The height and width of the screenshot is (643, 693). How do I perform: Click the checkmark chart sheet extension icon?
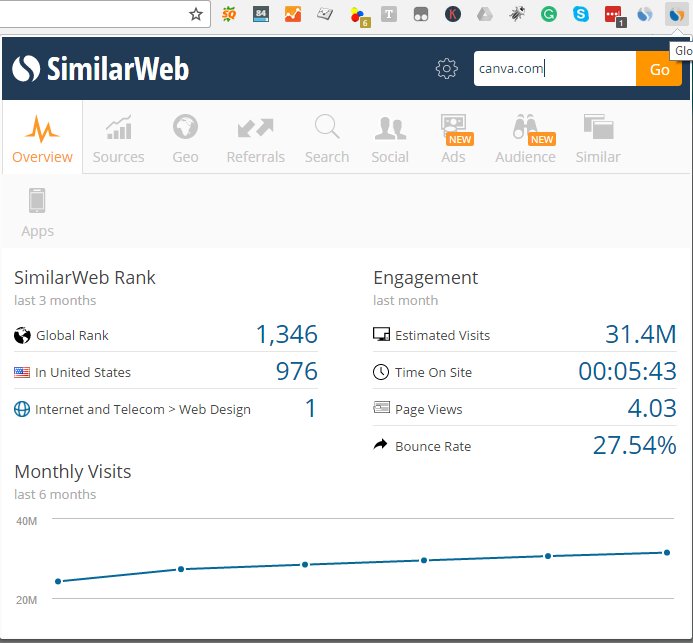(325, 15)
